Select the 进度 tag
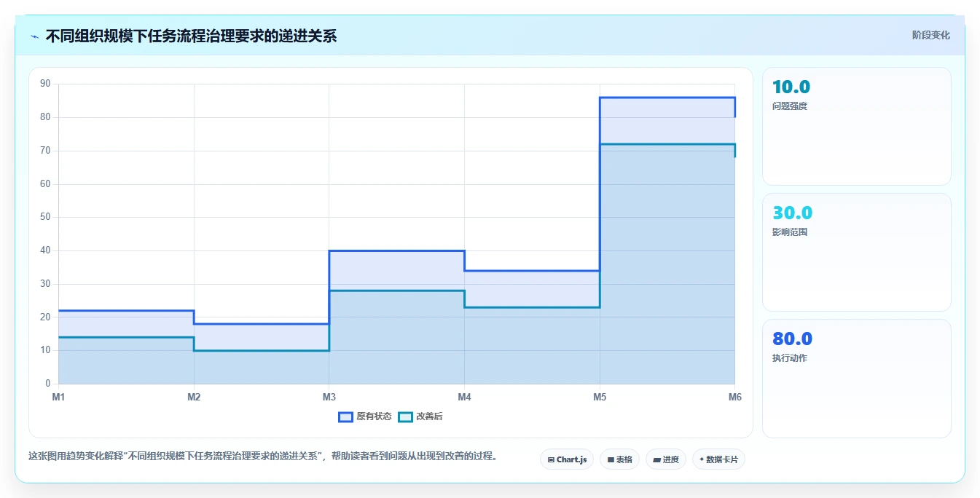The image size is (980, 498). pyautogui.click(x=666, y=459)
